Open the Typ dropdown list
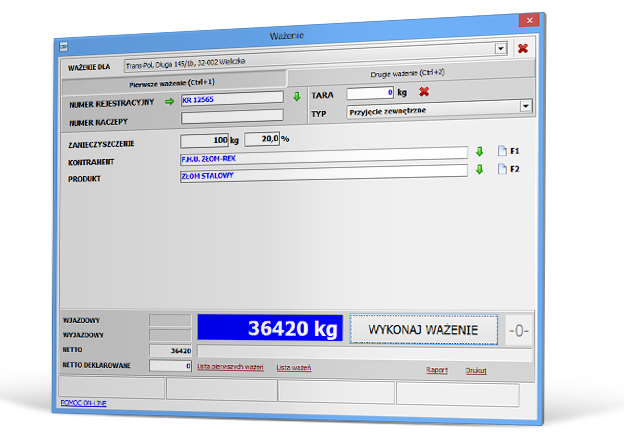624x441 pixels. coord(524,106)
